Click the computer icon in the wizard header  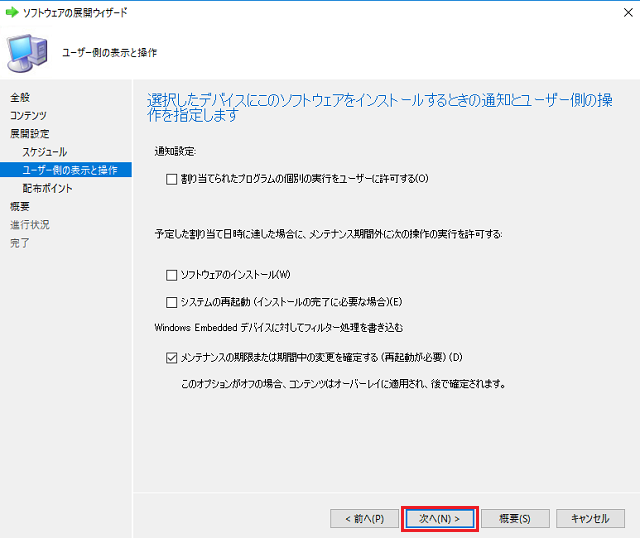coord(27,53)
